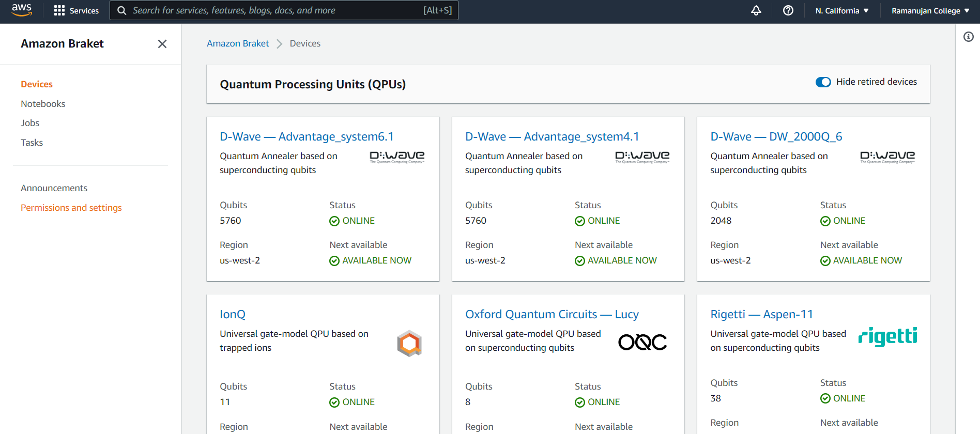
Task: Focus the services search field
Action: (284, 10)
